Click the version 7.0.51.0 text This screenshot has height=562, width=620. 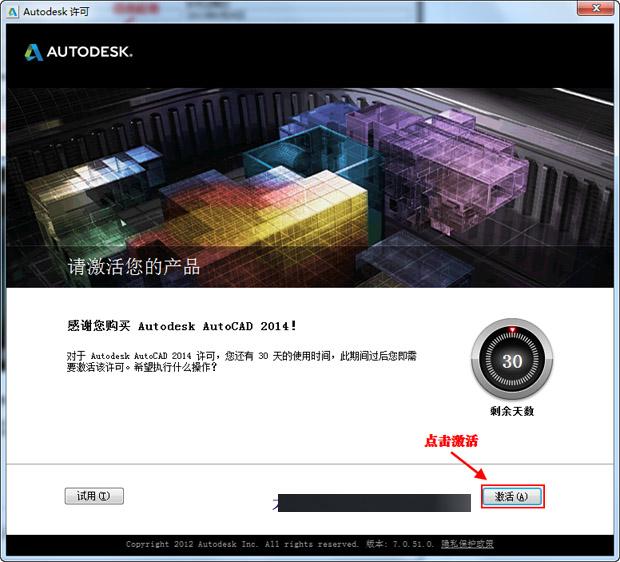[x=400, y=544]
